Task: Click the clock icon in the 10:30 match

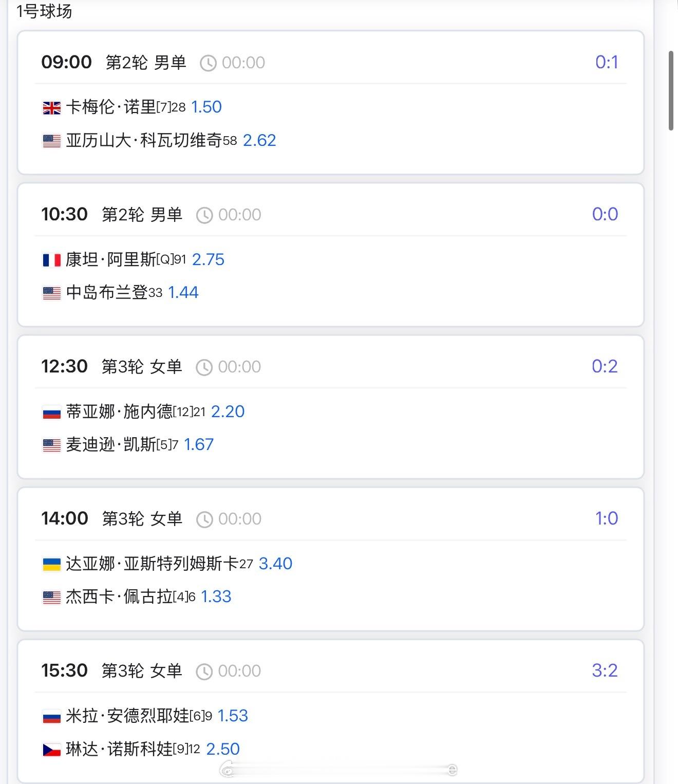Action: pyautogui.click(x=204, y=215)
